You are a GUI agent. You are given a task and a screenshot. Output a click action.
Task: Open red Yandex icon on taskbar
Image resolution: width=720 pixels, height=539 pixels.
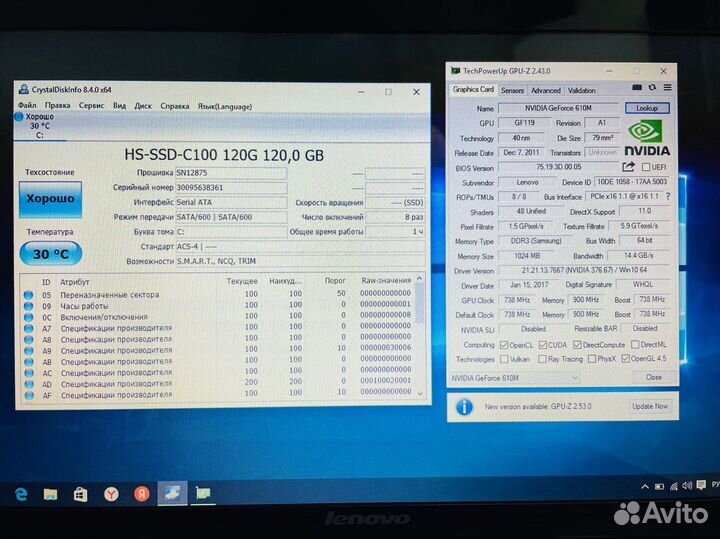[x=141, y=494]
